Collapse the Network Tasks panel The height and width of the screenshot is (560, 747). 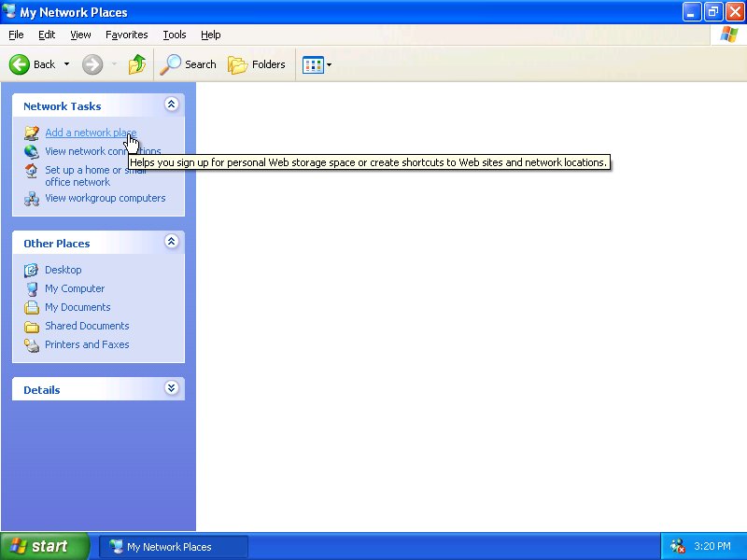click(171, 105)
